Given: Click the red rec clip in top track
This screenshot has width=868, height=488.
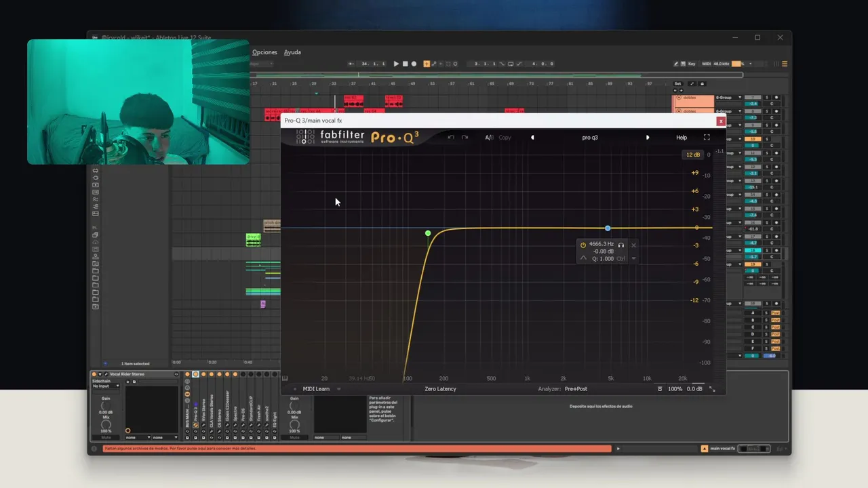Looking at the screenshot, I should pyautogui.click(x=353, y=100).
